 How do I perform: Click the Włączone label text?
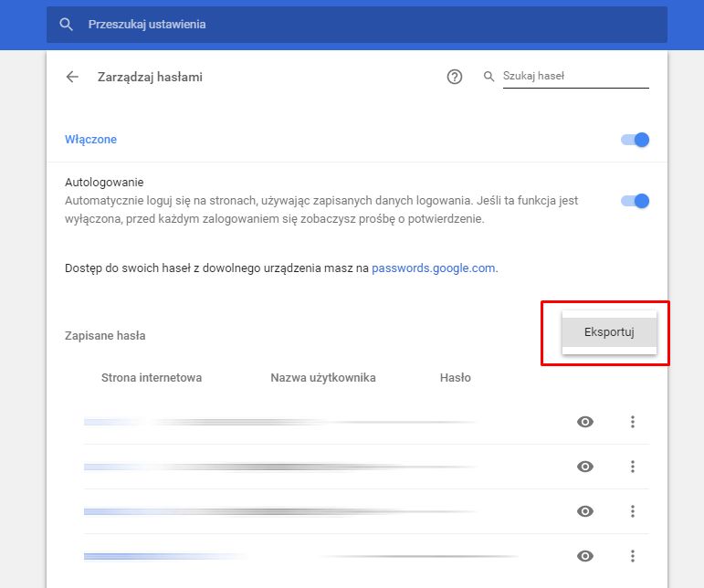pos(90,140)
